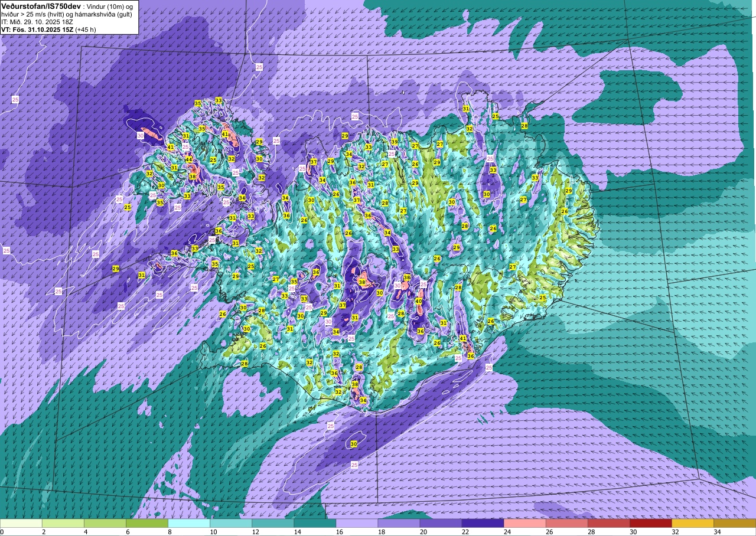Select the yellow '40' max gust label
756x536 pixels.
point(418,301)
